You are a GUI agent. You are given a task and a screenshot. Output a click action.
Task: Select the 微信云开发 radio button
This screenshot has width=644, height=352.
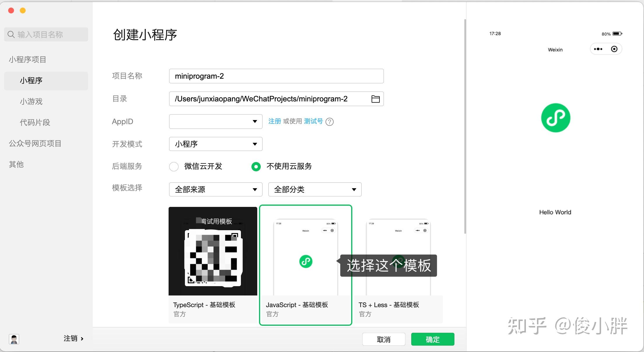[x=174, y=166]
